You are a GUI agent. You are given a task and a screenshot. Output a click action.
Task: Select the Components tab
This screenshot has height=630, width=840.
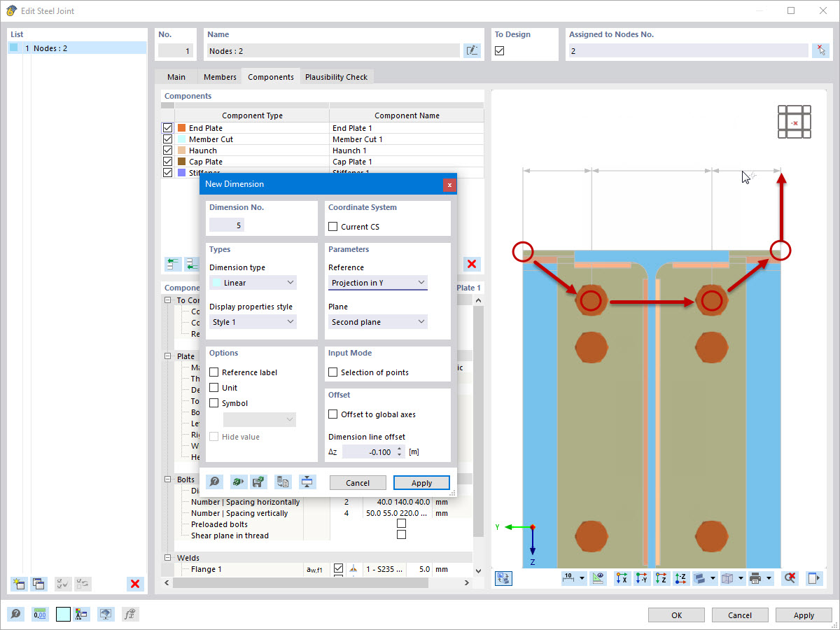click(271, 77)
